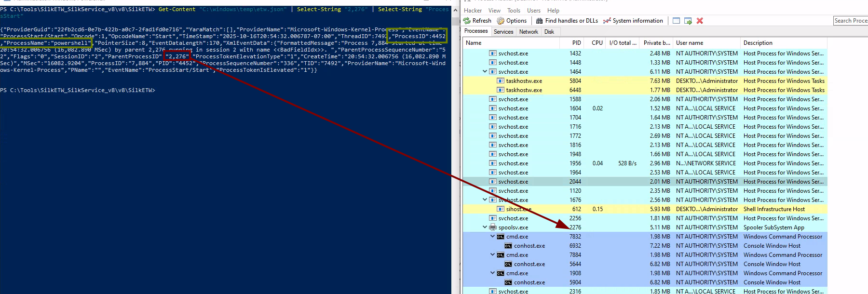Switch to the Network tab
This screenshot has width=868, height=294.
529,32
